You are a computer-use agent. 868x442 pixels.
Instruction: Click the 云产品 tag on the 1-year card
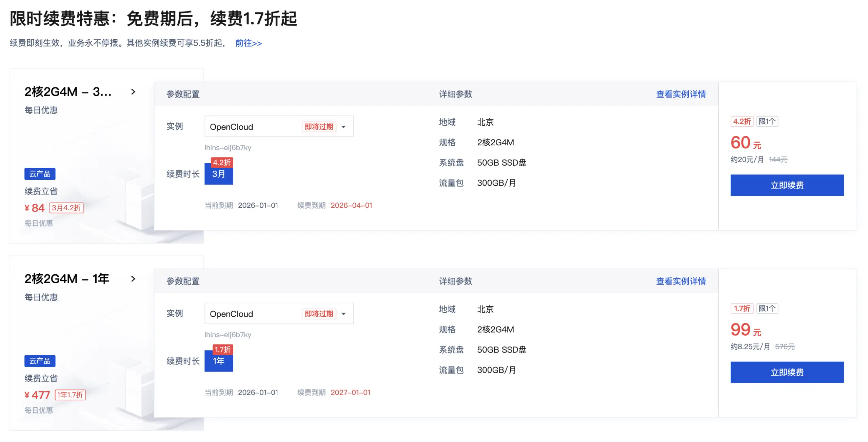click(x=40, y=361)
